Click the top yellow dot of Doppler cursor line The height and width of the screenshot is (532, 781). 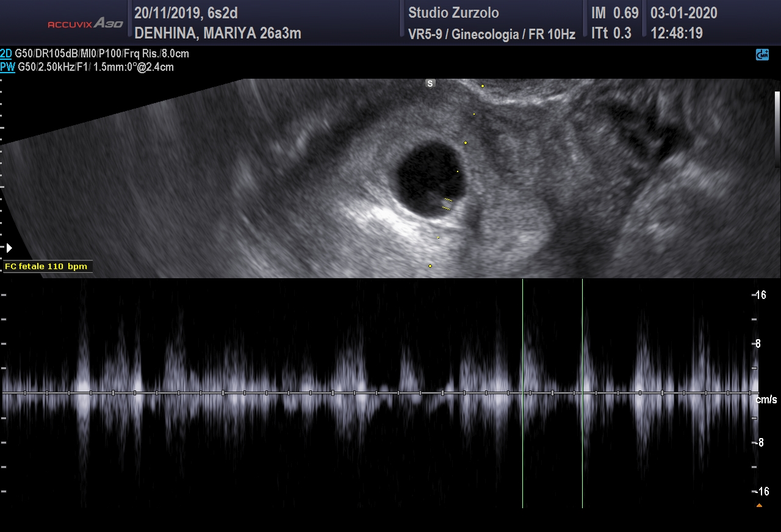(483, 86)
